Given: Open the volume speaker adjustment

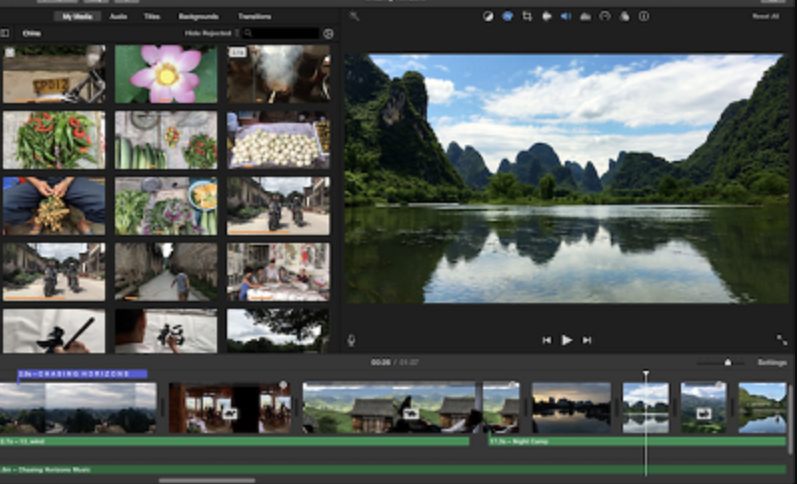Looking at the screenshot, I should 566,16.
